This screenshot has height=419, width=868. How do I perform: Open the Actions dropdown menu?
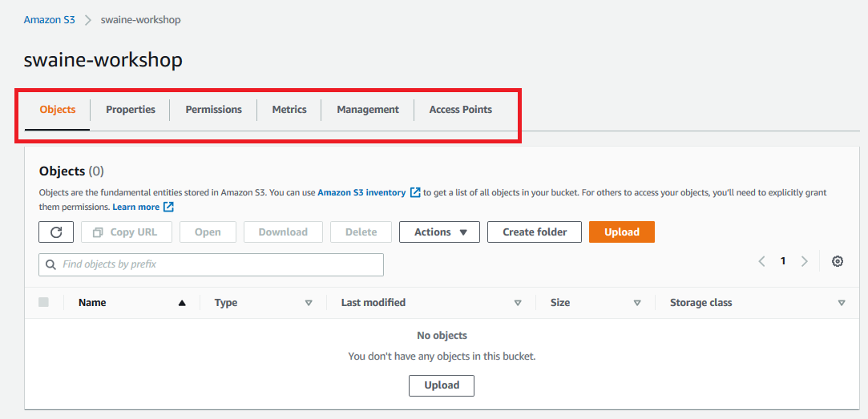(439, 232)
